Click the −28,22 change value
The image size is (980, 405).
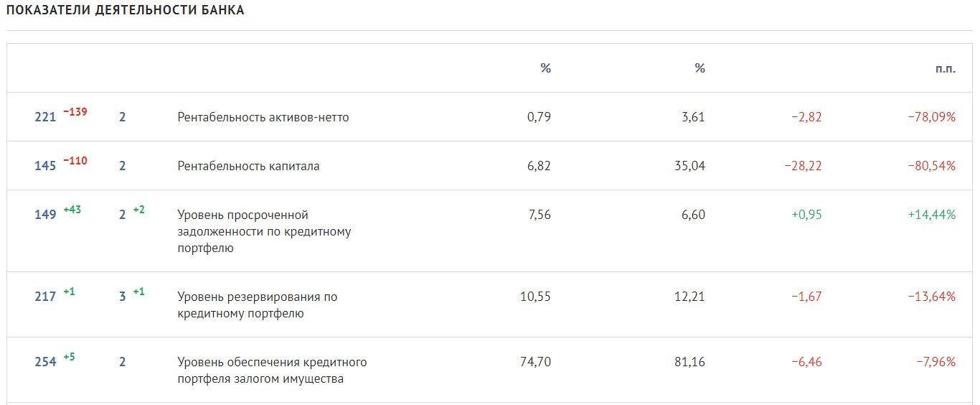pyautogui.click(x=803, y=166)
